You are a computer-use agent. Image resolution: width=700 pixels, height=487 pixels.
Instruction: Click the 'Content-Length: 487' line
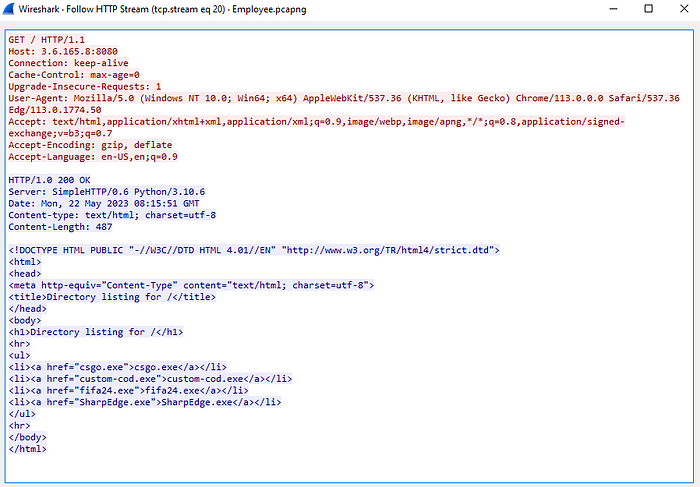point(60,227)
